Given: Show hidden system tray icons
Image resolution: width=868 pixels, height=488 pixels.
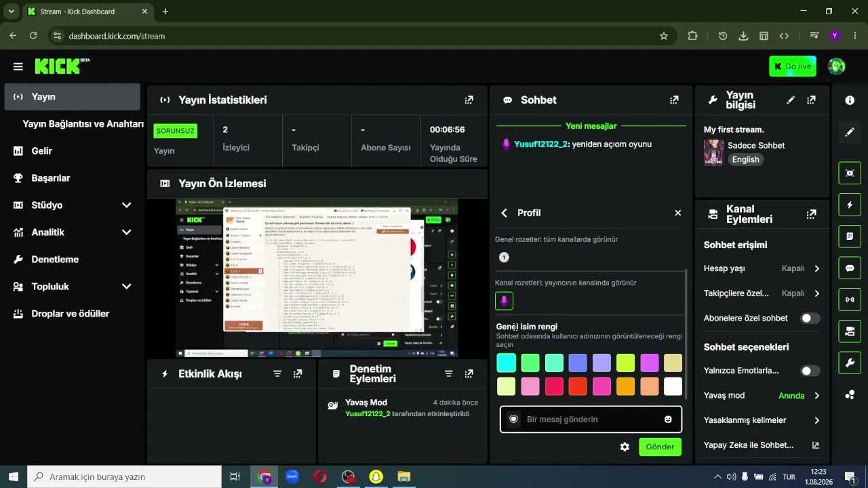Looking at the screenshot, I should pyautogui.click(x=716, y=476).
